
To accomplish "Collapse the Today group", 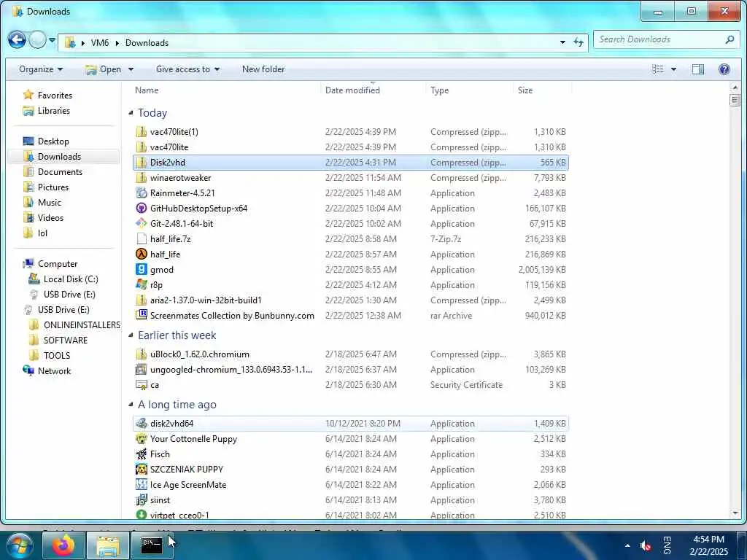I will point(131,113).
